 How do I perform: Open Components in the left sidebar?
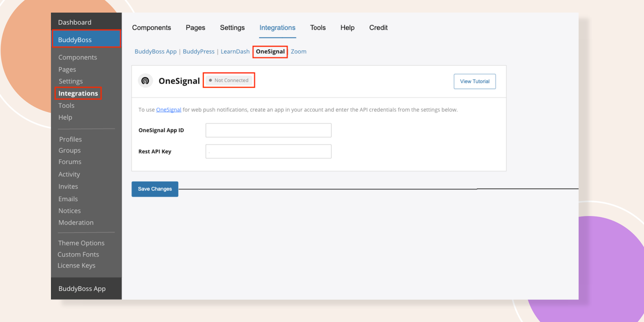tap(77, 57)
